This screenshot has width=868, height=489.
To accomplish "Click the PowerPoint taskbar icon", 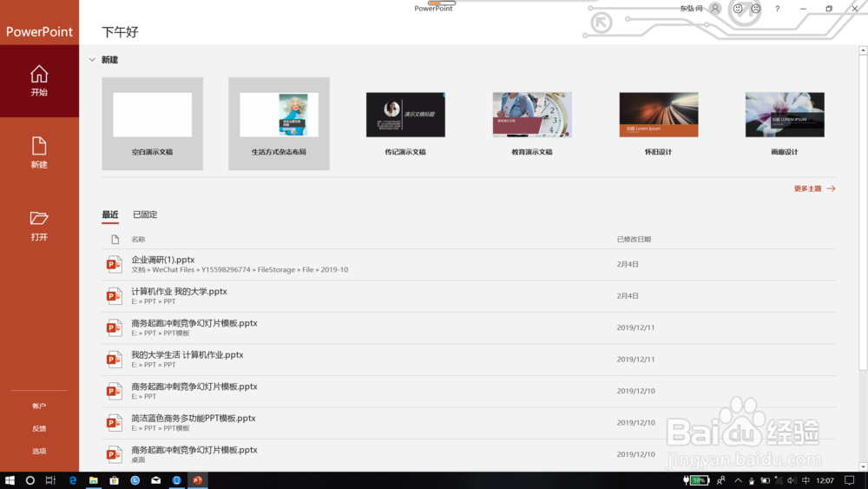I will coord(197,480).
